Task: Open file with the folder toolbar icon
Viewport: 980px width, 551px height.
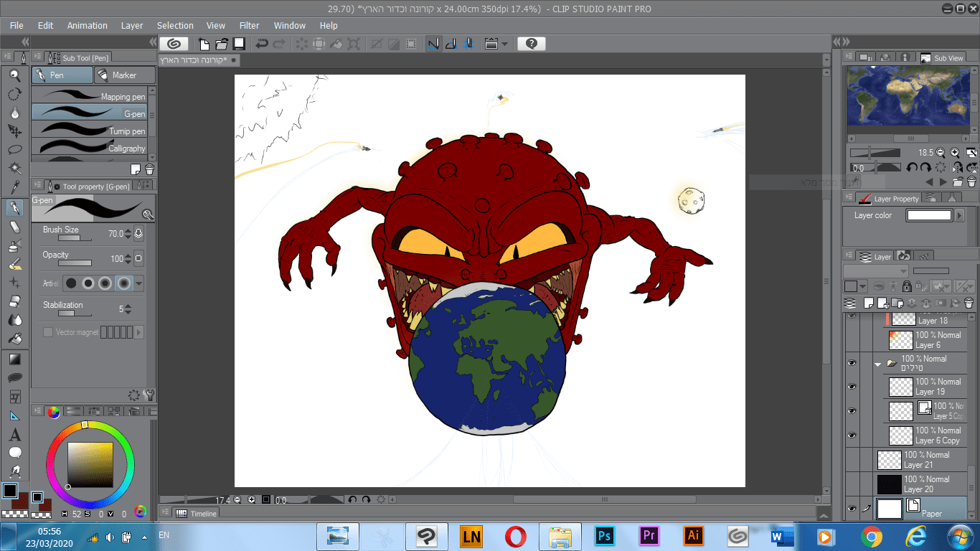Action: [222, 44]
